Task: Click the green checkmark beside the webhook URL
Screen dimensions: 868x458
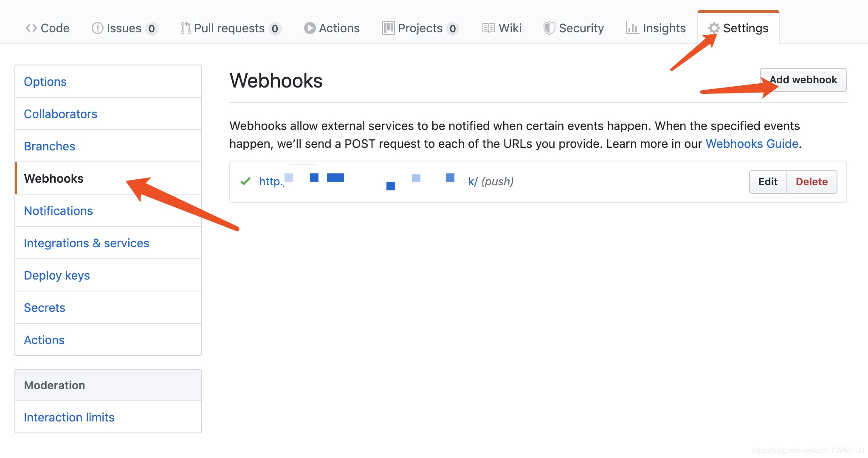Action: click(x=245, y=181)
